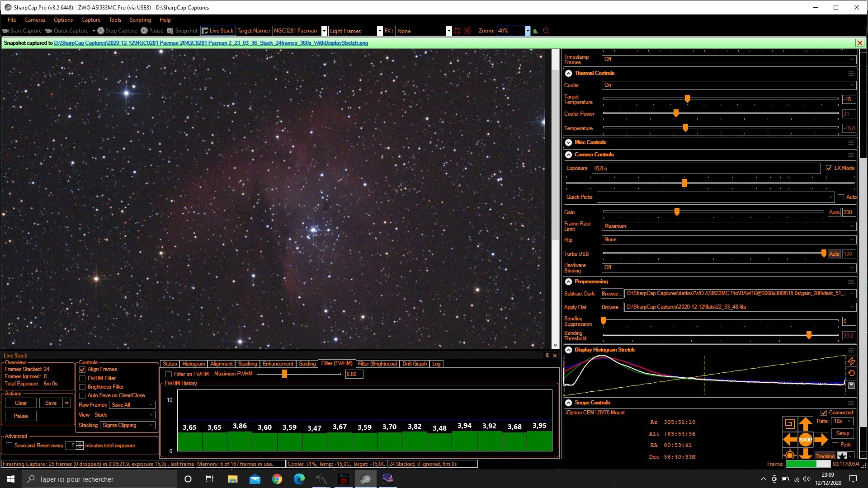The image size is (868, 488).
Task: Save the display stretch with the floppy icon
Action: click(x=851, y=385)
